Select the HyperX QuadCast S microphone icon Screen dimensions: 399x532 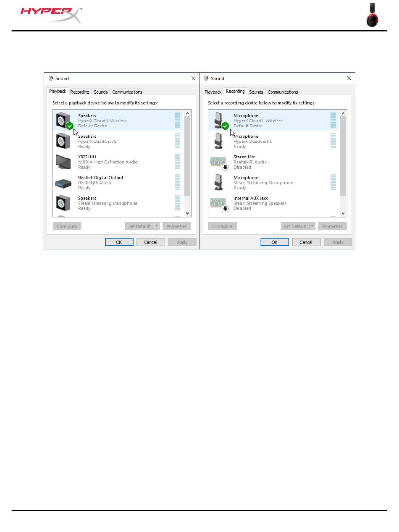pos(218,141)
